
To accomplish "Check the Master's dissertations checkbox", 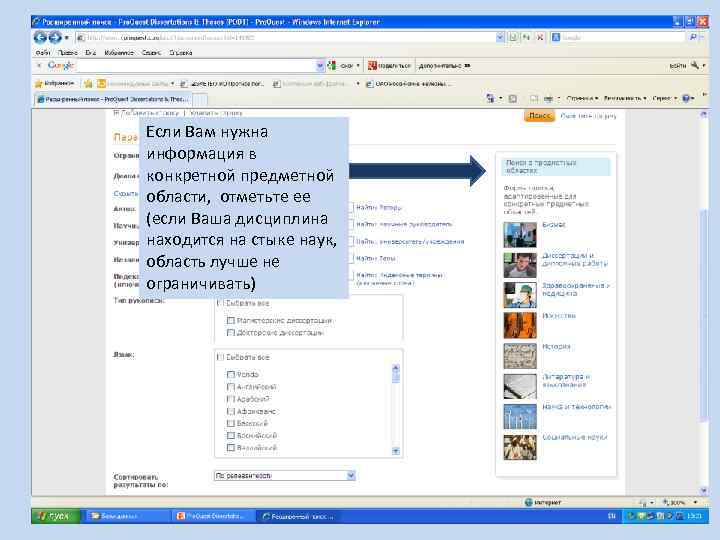I will [231, 321].
